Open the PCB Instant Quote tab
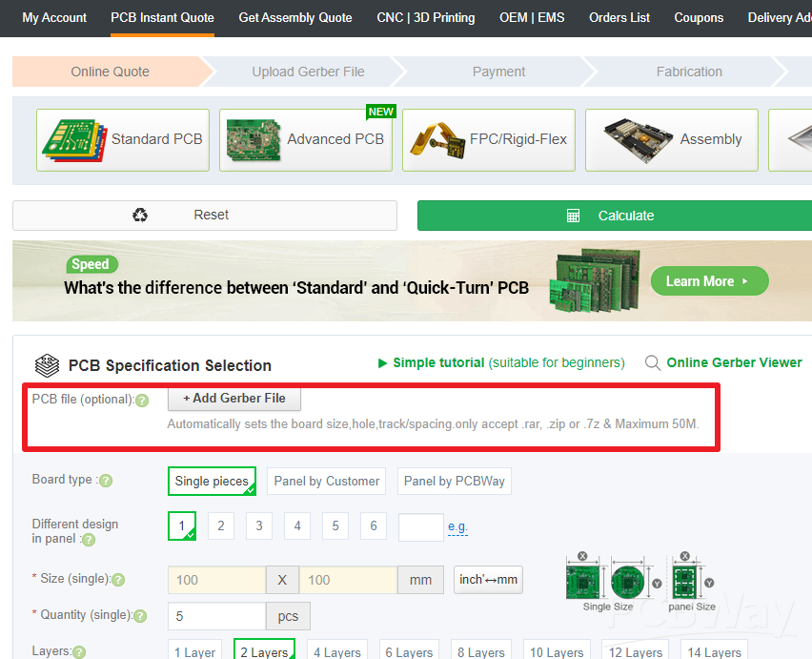The height and width of the screenshot is (659, 812). coord(162,17)
